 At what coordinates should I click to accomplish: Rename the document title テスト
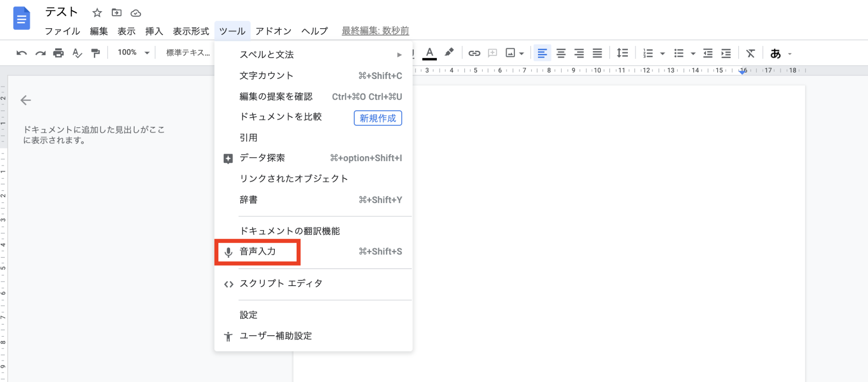62,12
